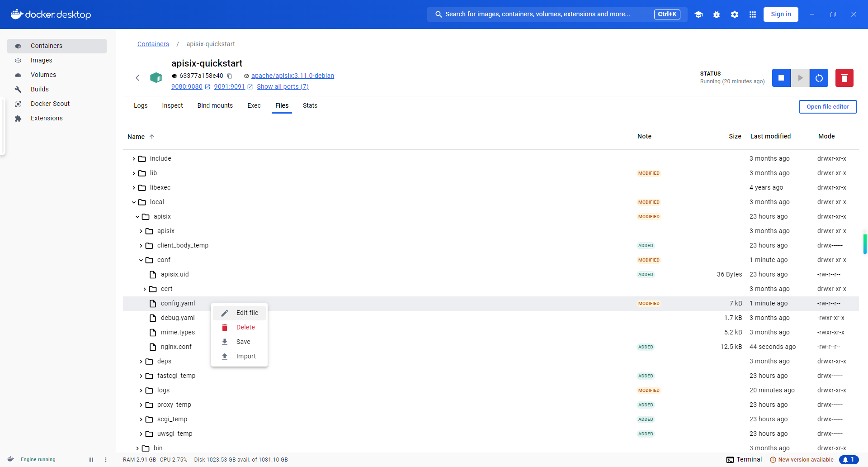This screenshot has width=868, height=467.
Task: Click the nginx.conf file icon
Action: coord(153,347)
